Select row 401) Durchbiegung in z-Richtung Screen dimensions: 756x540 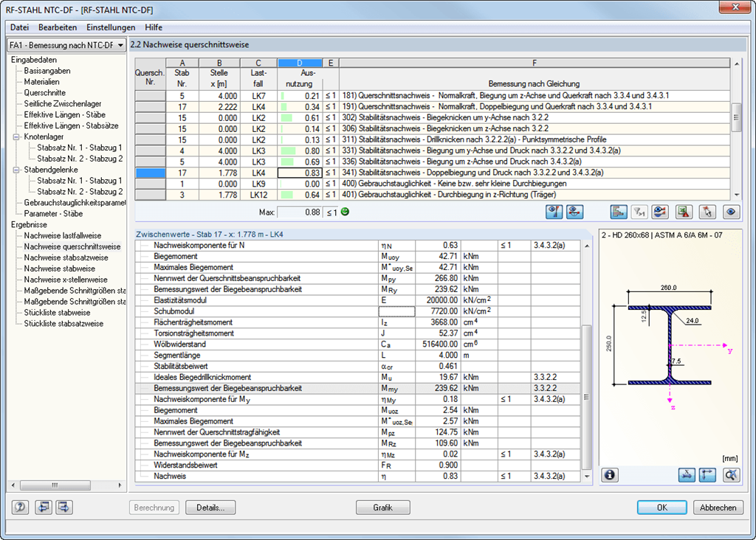433,195
